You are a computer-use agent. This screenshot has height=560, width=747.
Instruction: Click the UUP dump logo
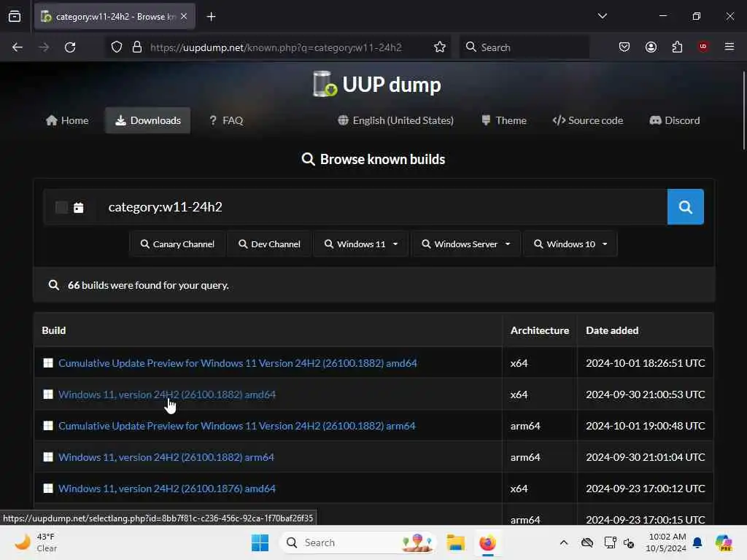(x=377, y=85)
